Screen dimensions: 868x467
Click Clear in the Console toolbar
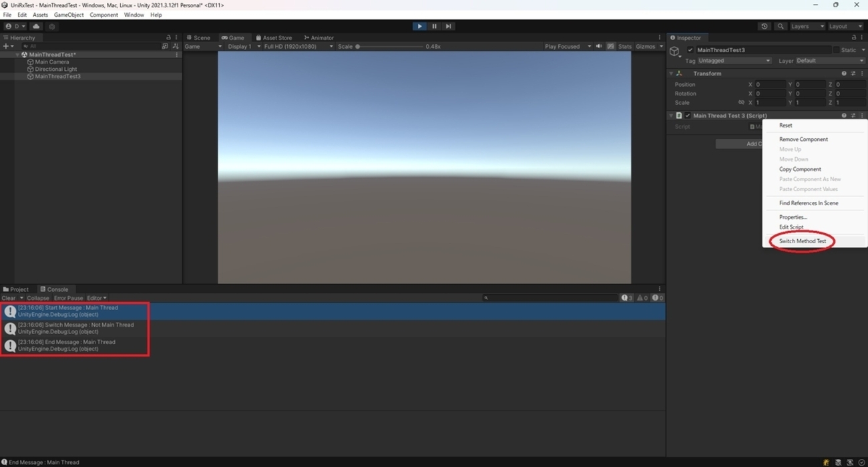7,297
